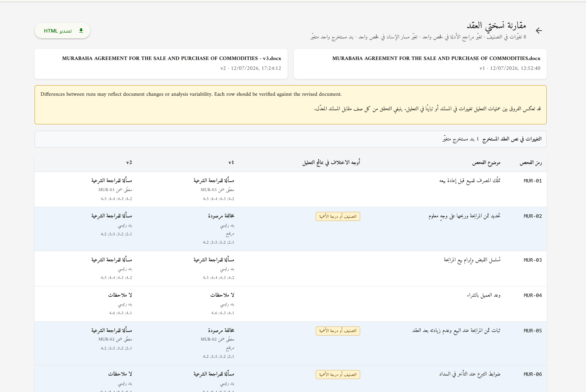Select check code MUR-05
586x392 pixels.
tap(533, 331)
